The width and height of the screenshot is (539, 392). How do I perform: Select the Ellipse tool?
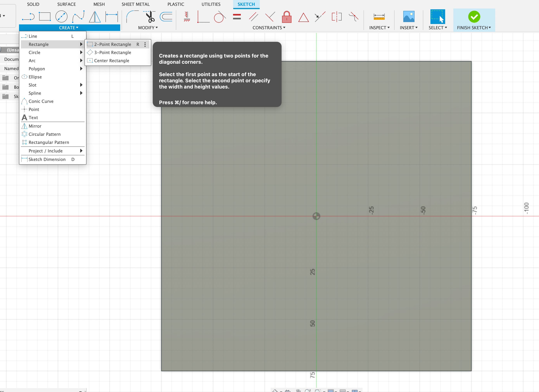click(35, 77)
